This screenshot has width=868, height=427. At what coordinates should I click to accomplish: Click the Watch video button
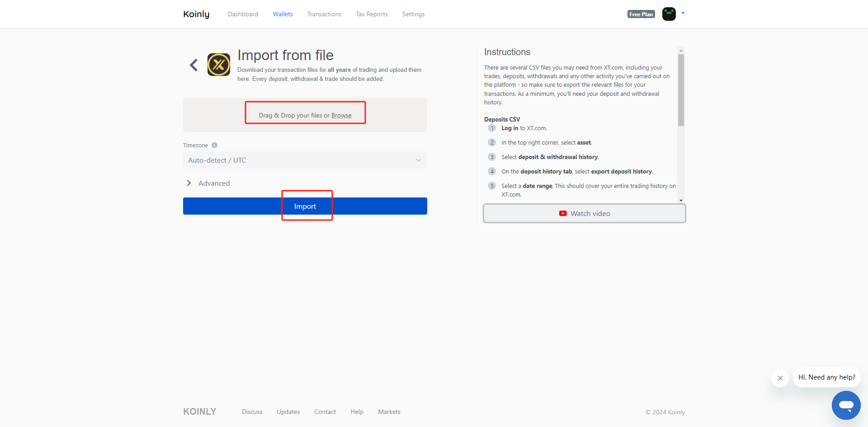584,213
